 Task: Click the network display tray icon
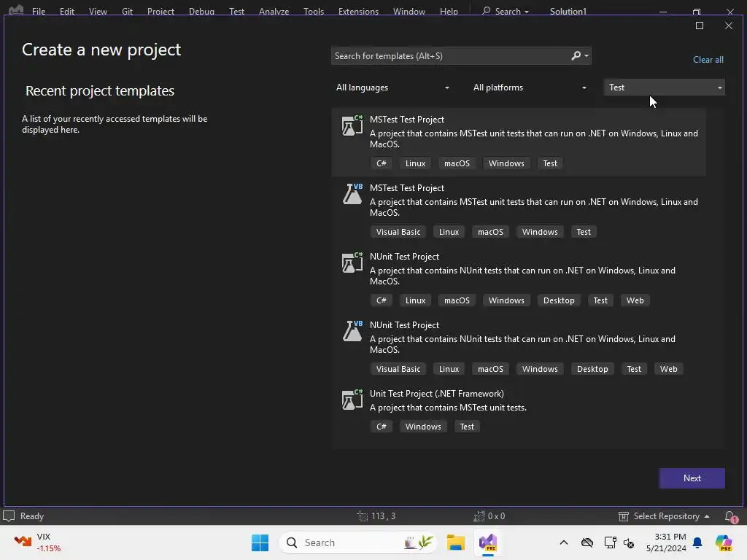click(610, 542)
